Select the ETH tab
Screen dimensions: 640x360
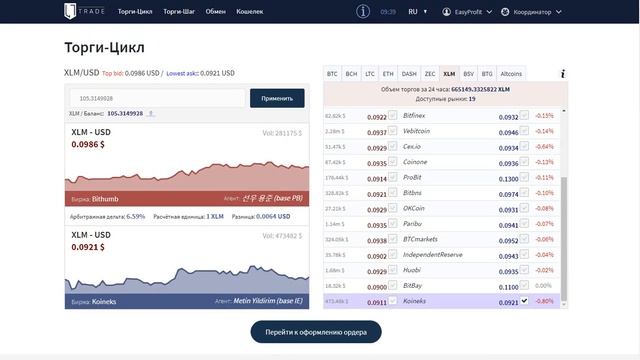click(x=388, y=74)
